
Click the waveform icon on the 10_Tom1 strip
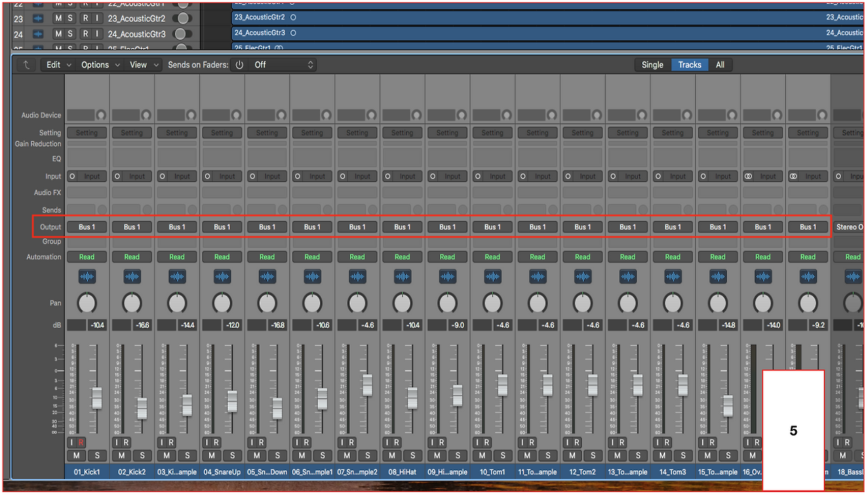(493, 277)
